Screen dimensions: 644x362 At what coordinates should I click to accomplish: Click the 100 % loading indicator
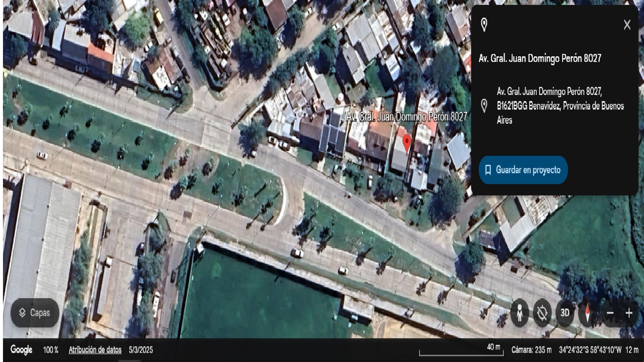click(51, 350)
